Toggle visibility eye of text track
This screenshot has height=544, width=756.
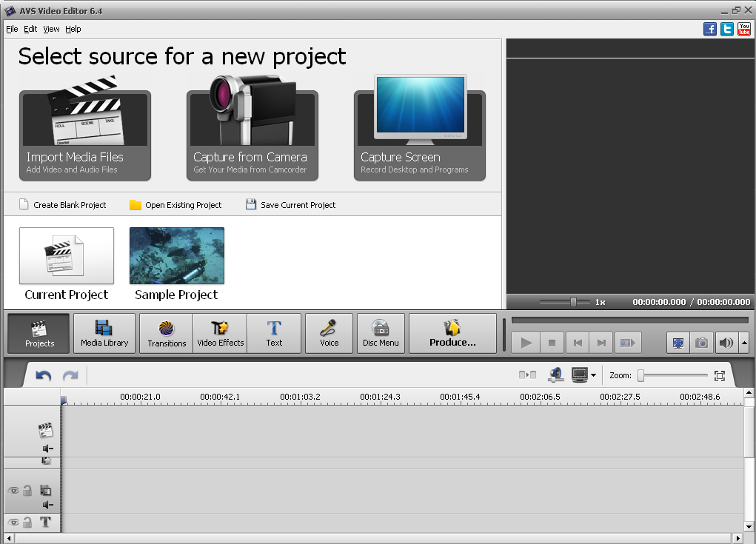pos(13,523)
